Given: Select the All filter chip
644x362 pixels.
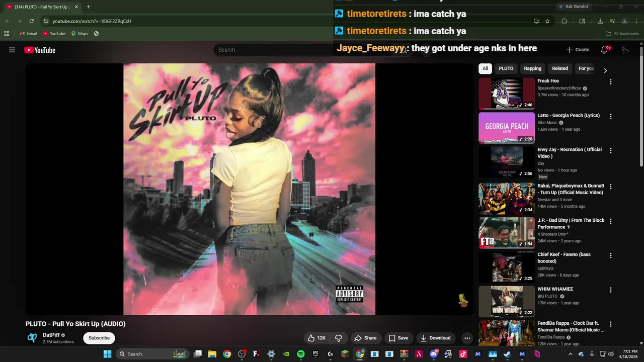Looking at the screenshot, I should click(x=485, y=68).
